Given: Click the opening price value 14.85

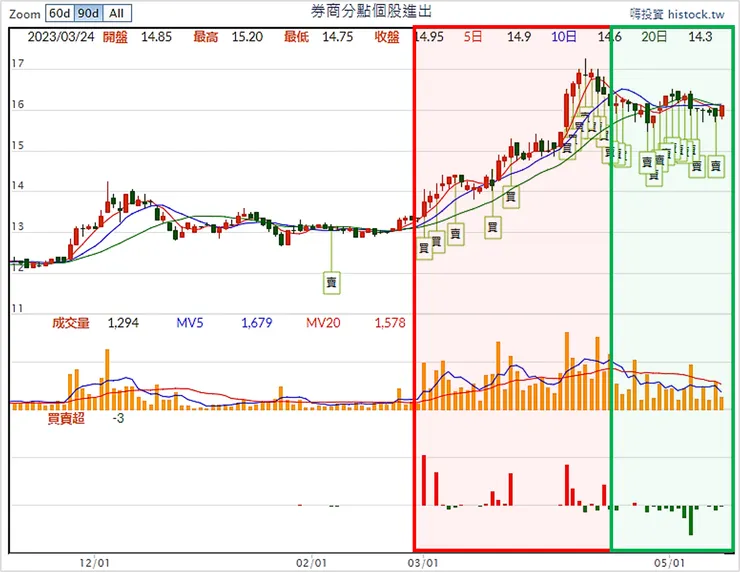Looking at the screenshot, I should (x=156, y=37).
